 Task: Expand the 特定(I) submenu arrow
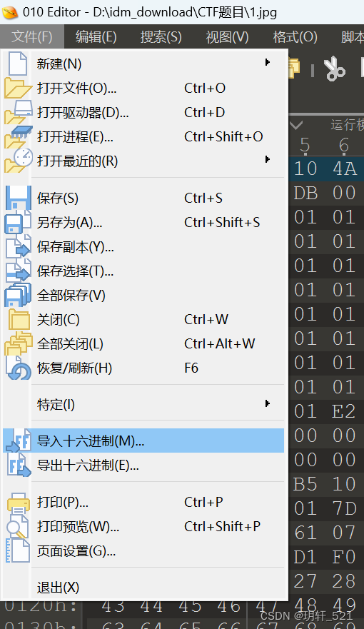point(268,403)
